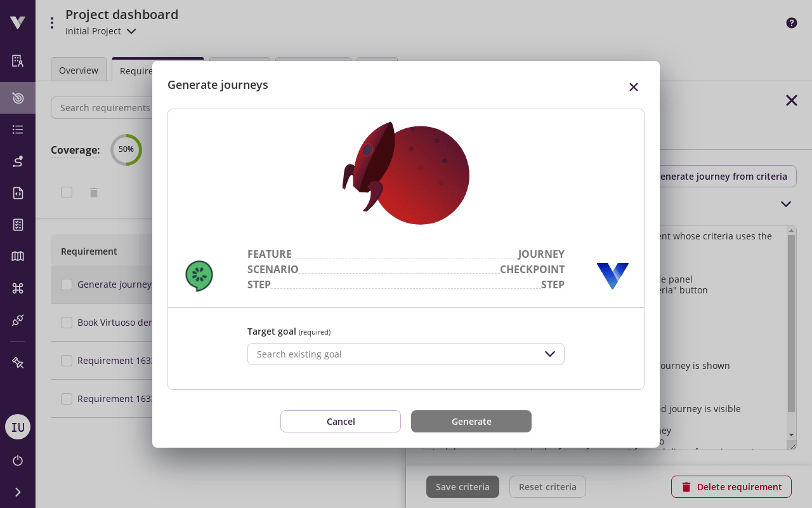Viewport: 812px width, 508px height.
Task: Select the highlighted Goals target icon
Action: pos(17,98)
